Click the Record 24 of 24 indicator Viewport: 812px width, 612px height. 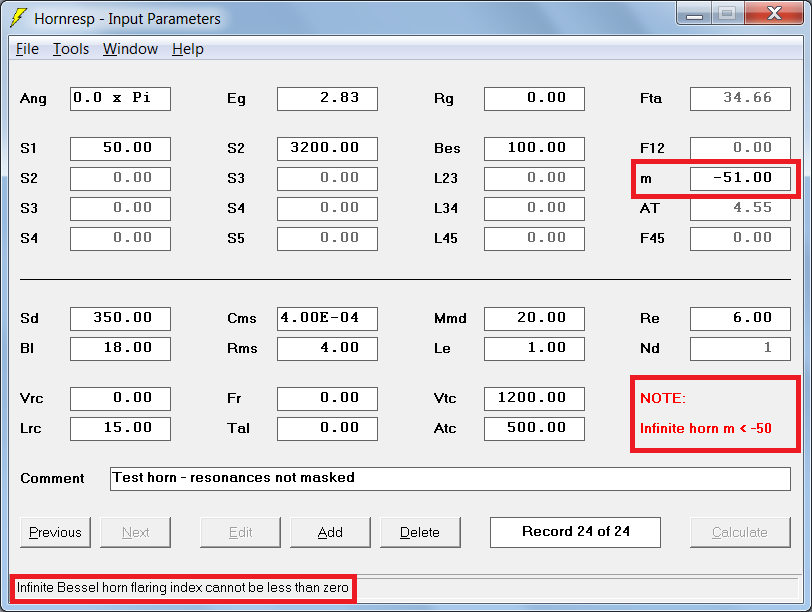coord(575,532)
